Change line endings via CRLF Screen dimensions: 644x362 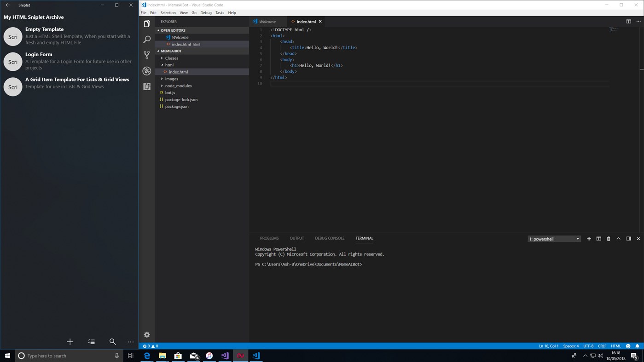pyautogui.click(x=602, y=346)
